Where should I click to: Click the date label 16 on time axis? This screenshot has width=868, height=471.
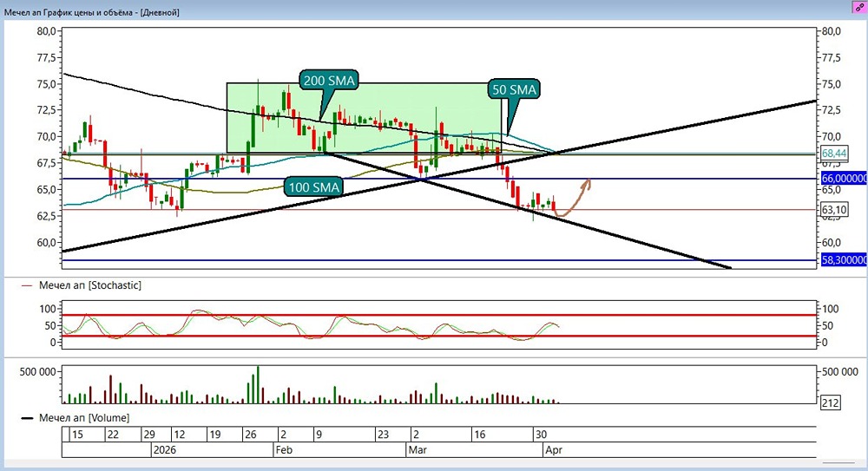pyautogui.click(x=479, y=435)
